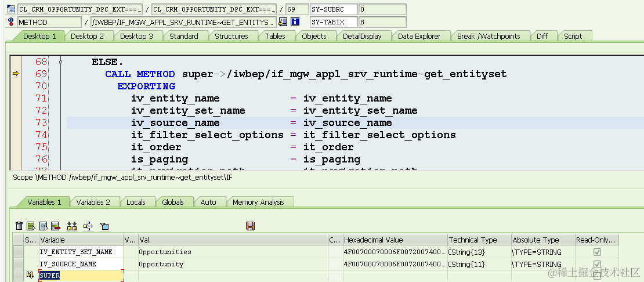Click the Opportunities value cell
This screenshot has width=644, height=282.
point(233,252)
